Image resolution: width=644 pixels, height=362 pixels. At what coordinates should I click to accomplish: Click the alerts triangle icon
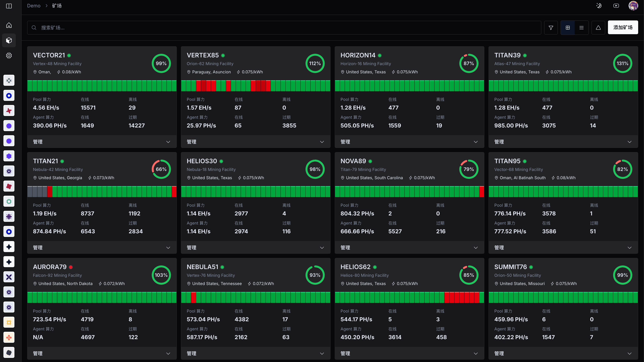(598, 27)
